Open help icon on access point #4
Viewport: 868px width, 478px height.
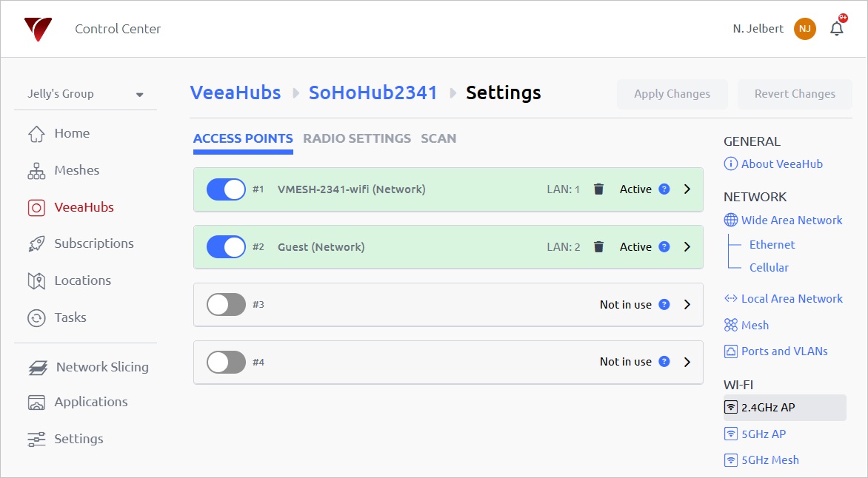(x=664, y=361)
